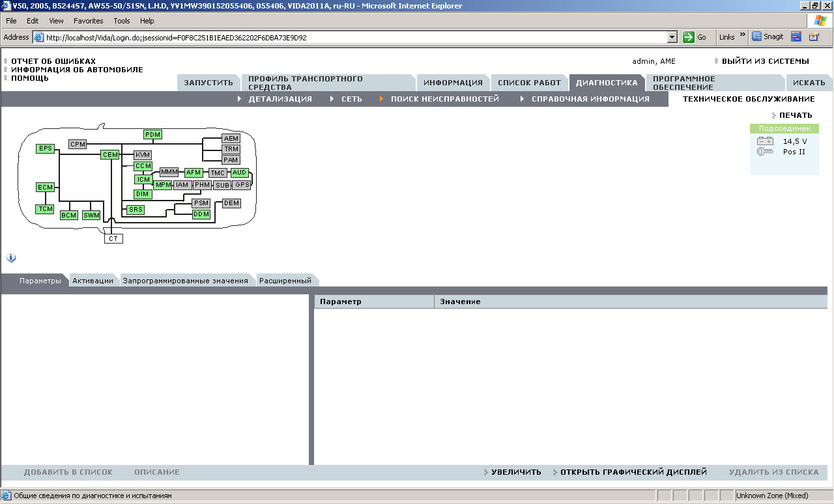Click the SRS module box
The width and height of the screenshot is (834, 504).
[136, 210]
